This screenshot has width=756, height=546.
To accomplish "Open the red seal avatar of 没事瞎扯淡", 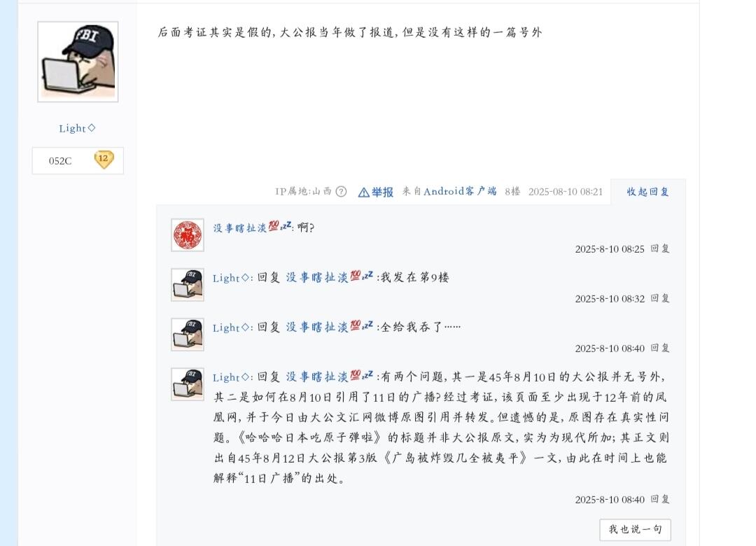I will tap(188, 235).
